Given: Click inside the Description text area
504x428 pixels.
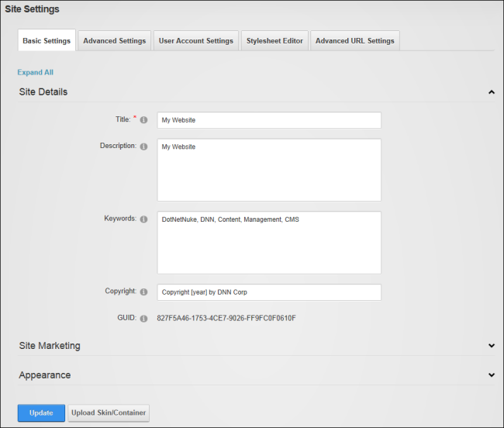Looking at the screenshot, I should click(x=269, y=170).
